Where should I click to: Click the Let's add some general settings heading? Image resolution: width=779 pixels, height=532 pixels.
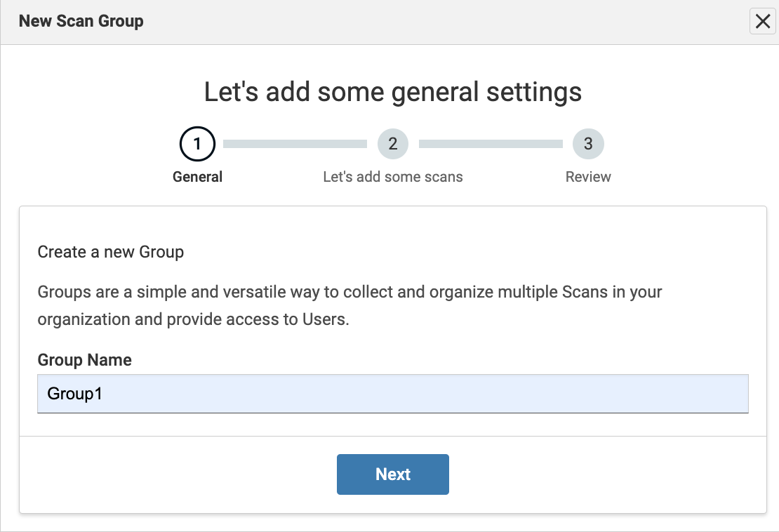392,91
